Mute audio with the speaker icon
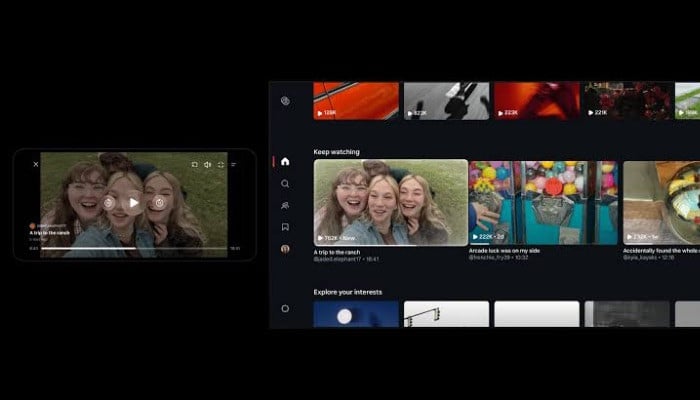This screenshot has width=700, height=400. click(208, 165)
